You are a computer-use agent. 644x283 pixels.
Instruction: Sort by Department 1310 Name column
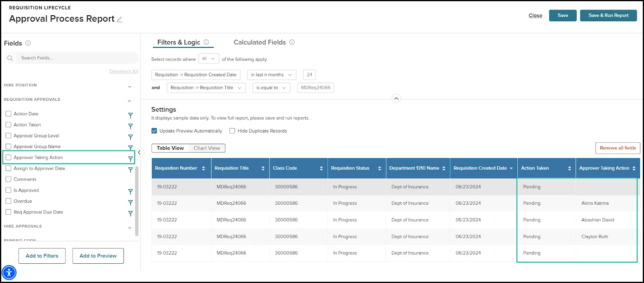[444, 168]
